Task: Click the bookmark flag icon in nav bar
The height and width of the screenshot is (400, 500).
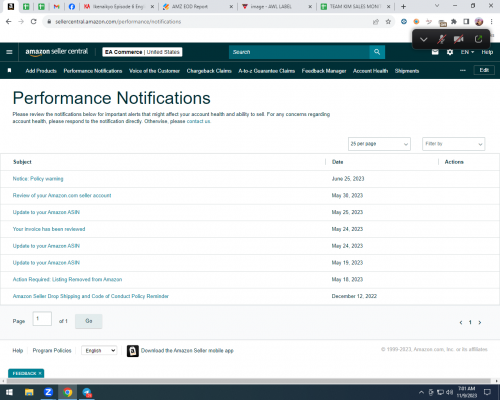Action: [9, 70]
